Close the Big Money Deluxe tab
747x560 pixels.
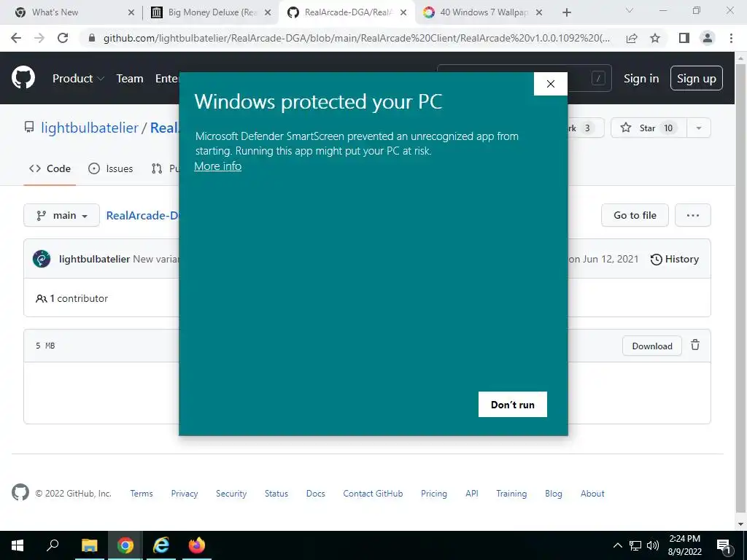click(268, 12)
